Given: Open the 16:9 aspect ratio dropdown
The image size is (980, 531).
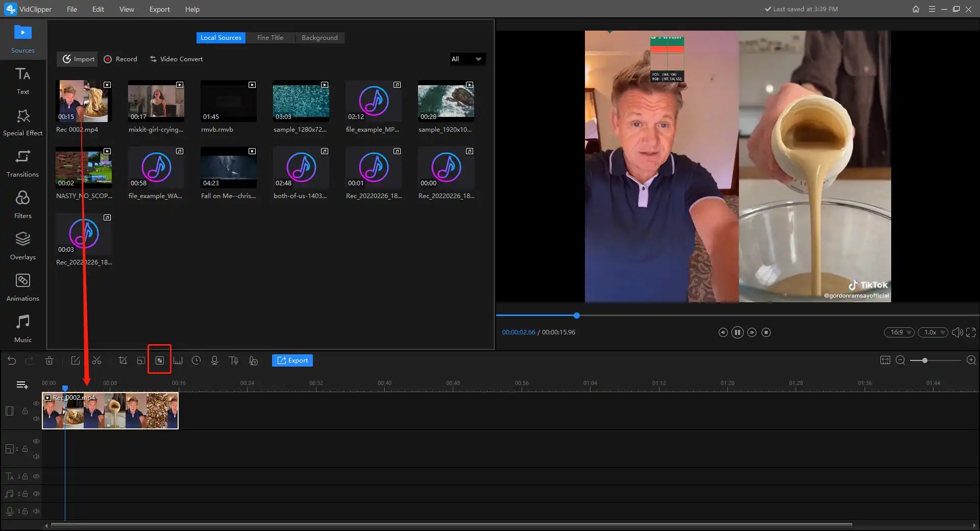Looking at the screenshot, I should (898, 332).
